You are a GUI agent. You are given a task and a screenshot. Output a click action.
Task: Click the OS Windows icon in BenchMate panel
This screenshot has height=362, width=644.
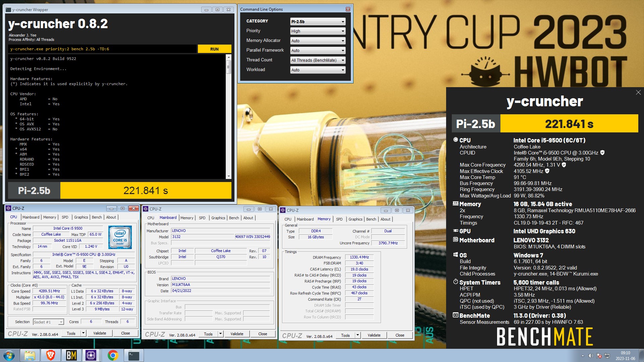click(455, 255)
